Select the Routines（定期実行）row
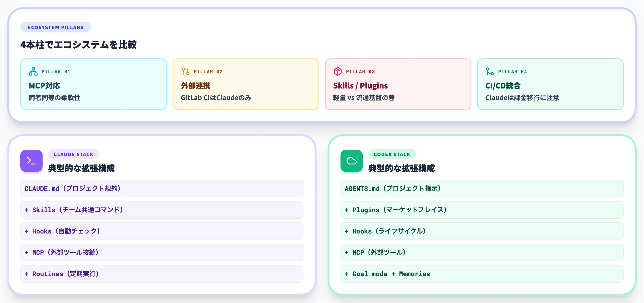644x303 pixels. (162, 274)
